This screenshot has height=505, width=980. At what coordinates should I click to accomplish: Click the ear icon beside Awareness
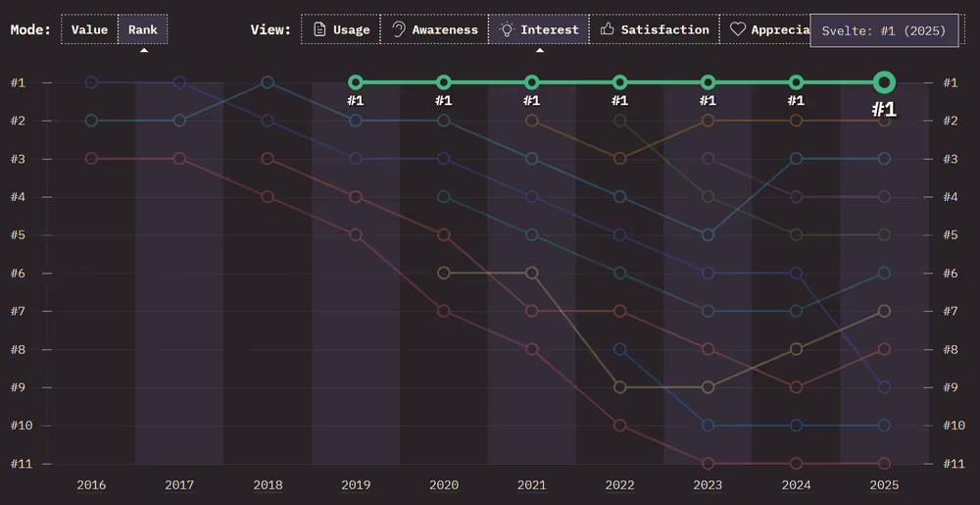click(x=398, y=29)
